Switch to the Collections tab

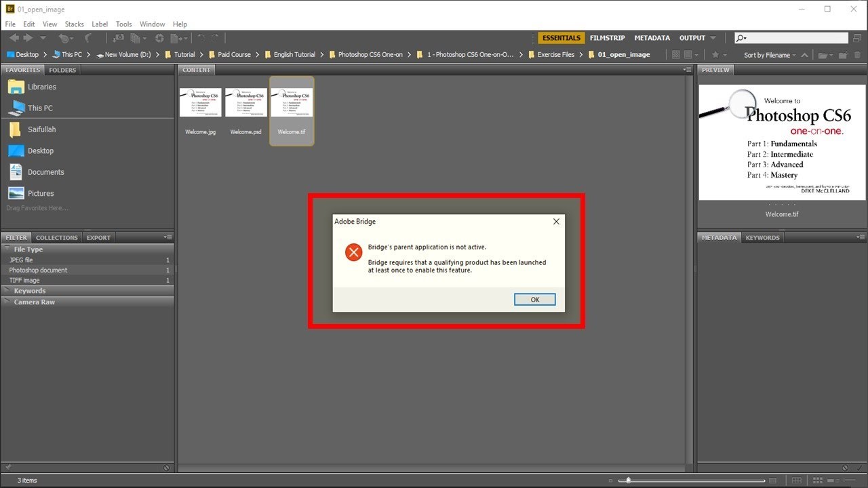click(x=57, y=237)
